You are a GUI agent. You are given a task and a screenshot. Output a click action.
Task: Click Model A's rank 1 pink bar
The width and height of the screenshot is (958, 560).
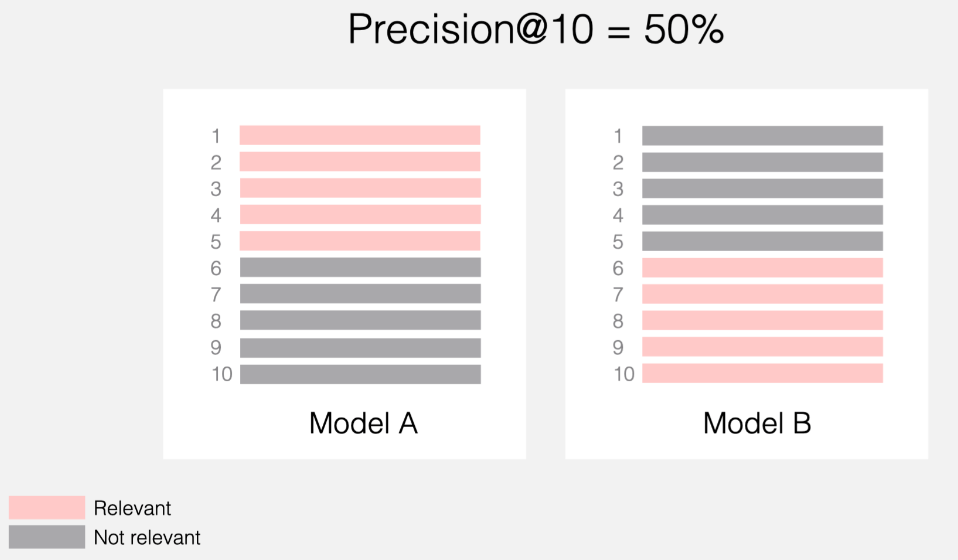(x=360, y=135)
